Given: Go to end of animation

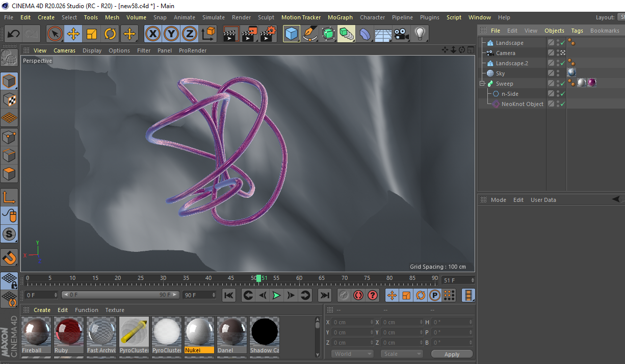Looking at the screenshot, I should (x=324, y=295).
